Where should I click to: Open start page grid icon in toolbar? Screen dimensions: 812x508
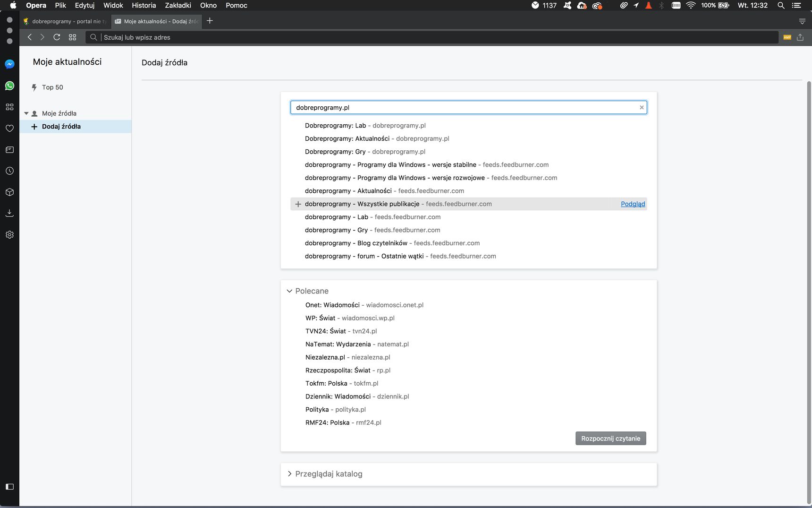tap(72, 37)
